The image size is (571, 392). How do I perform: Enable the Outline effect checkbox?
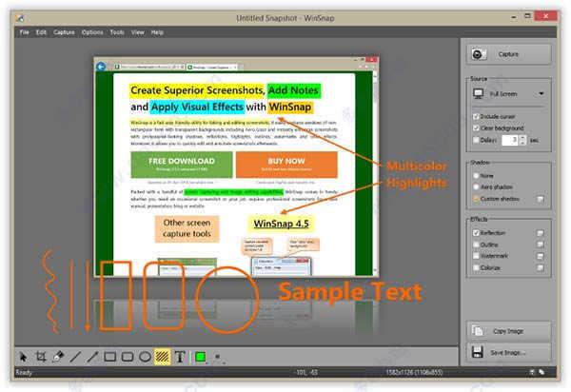(476, 245)
